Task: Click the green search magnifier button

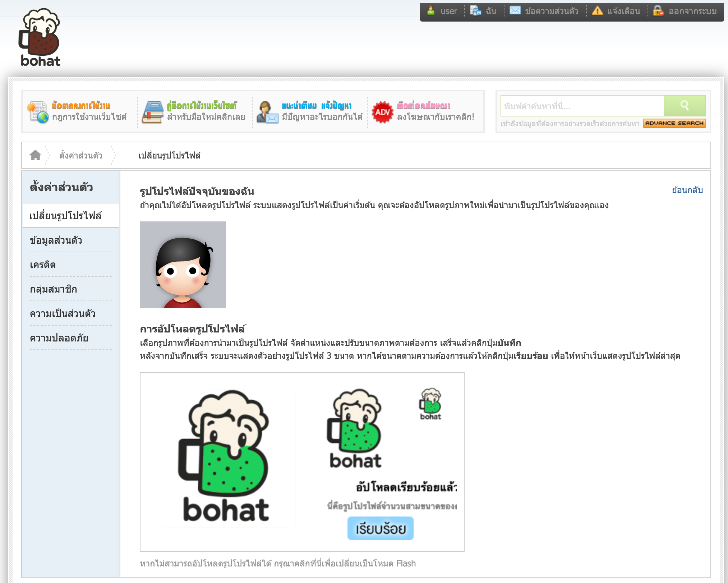Action: point(684,106)
